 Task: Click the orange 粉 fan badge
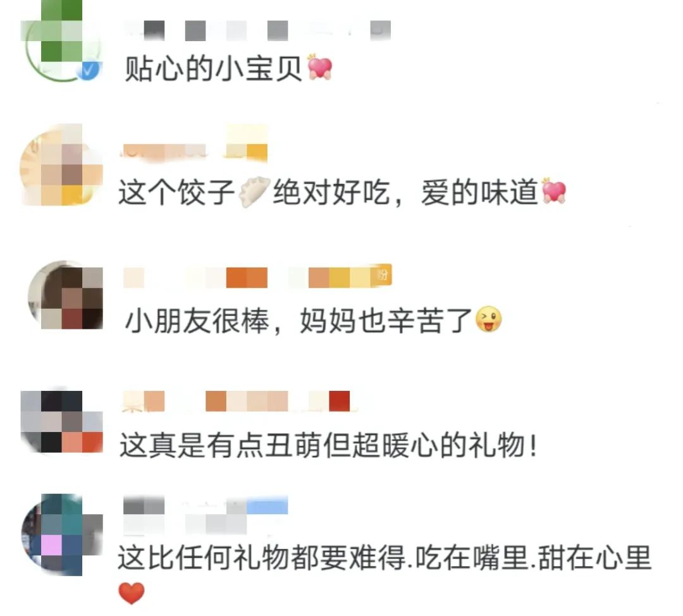coord(381,275)
